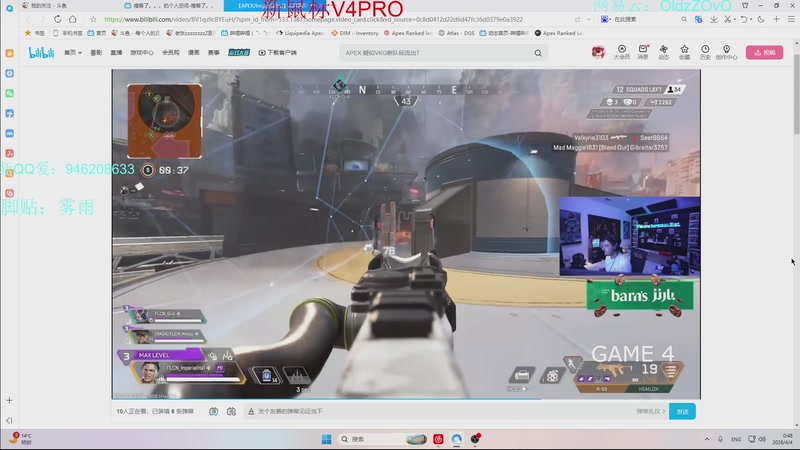The width and height of the screenshot is (800, 450).
Task: Click the ENG language indicator
Action: click(736, 439)
